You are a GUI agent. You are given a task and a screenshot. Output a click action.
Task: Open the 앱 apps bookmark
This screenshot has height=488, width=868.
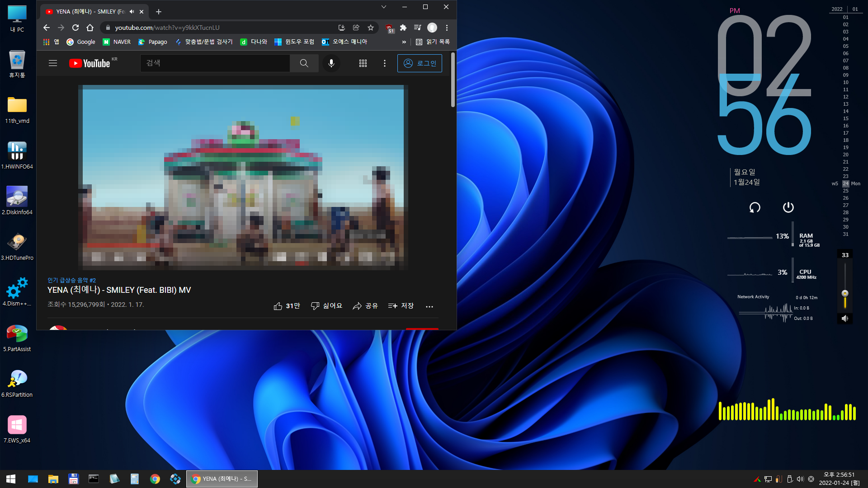tap(51, 42)
